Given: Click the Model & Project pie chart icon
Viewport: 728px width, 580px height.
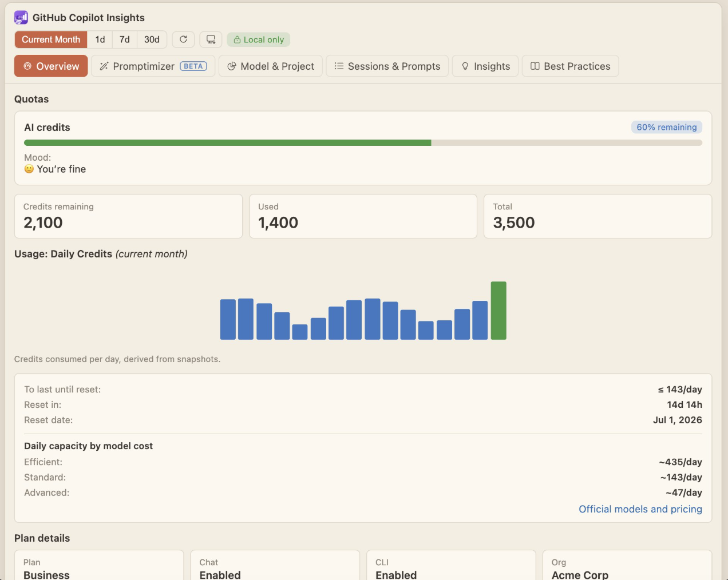Looking at the screenshot, I should [x=232, y=66].
